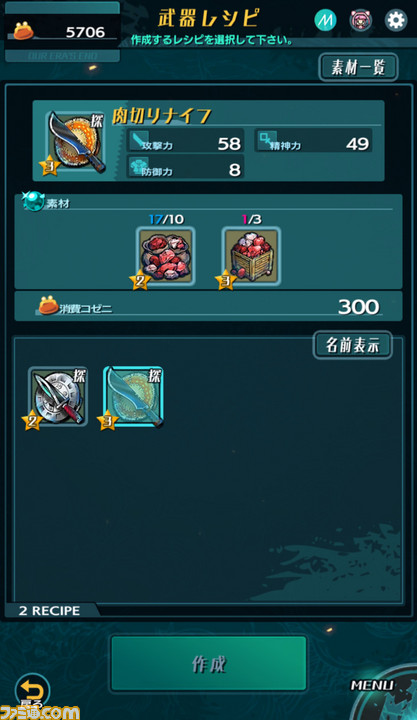Toggle 名前表示 name display

tap(352, 345)
